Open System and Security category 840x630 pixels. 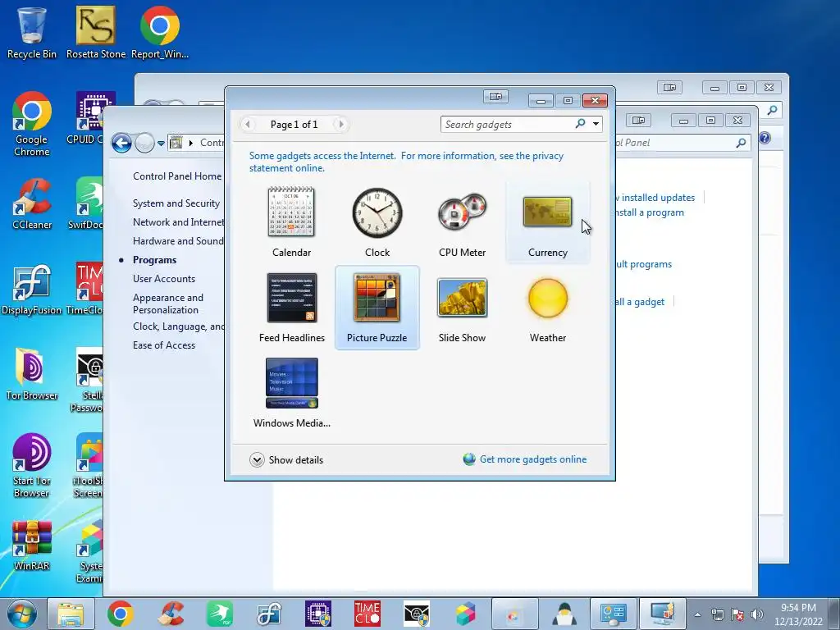coord(176,203)
